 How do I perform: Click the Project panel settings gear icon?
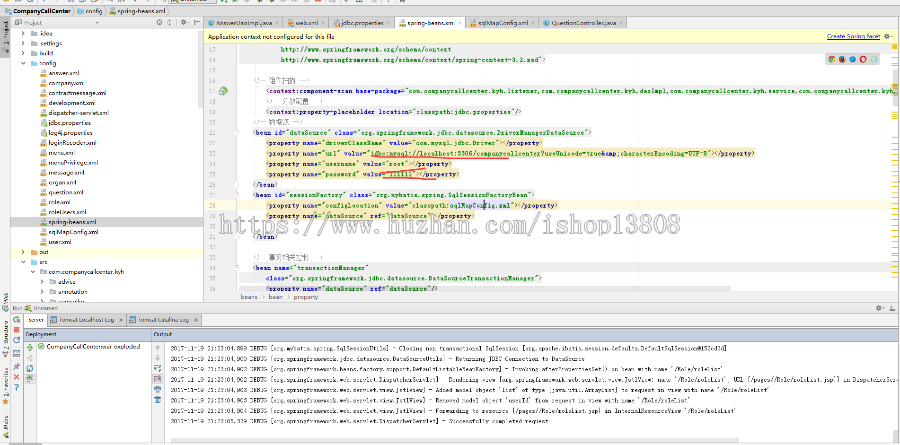183,21
